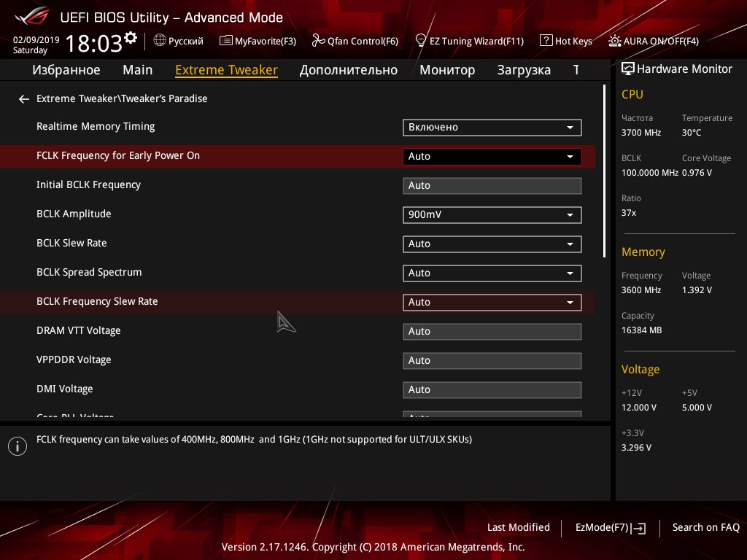Open BCLK Frequency Slew Rate dropdown
The height and width of the screenshot is (560, 747).
pos(492,303)
